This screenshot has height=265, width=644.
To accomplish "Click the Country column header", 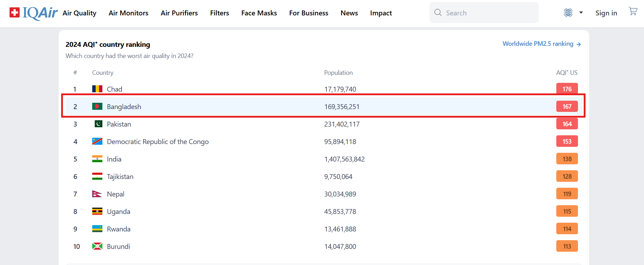I will [103, 73].
